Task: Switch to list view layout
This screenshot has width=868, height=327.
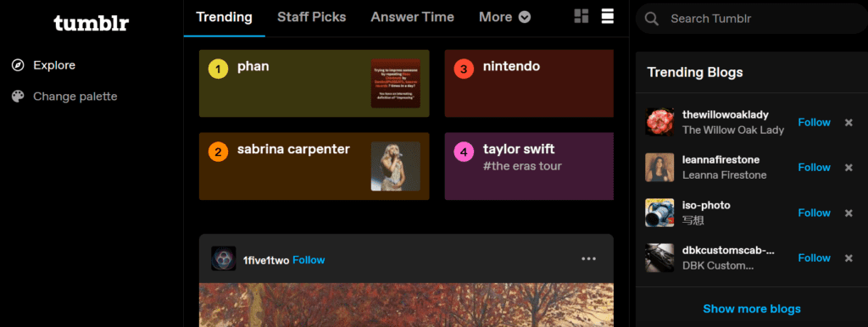Action: (x=608, y=17)
